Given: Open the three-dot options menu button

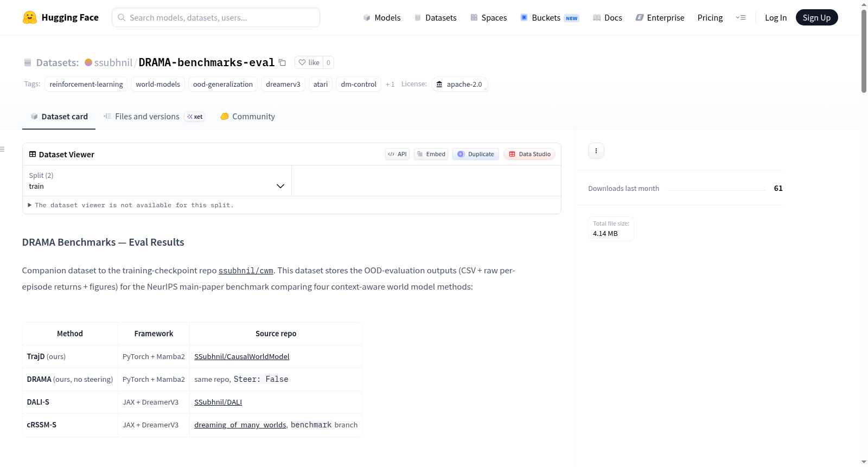Looking at the screenshot, I should [596, 151].
